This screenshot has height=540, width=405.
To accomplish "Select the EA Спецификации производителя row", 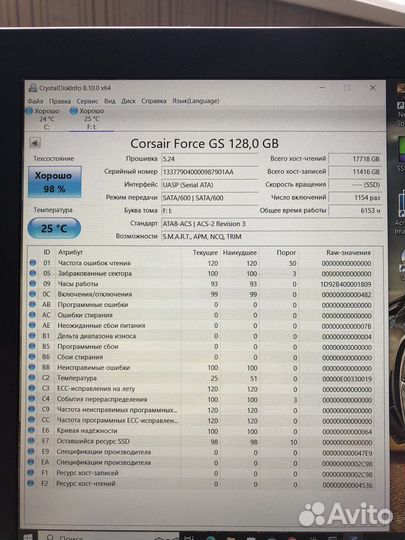I will pos(201,463).
